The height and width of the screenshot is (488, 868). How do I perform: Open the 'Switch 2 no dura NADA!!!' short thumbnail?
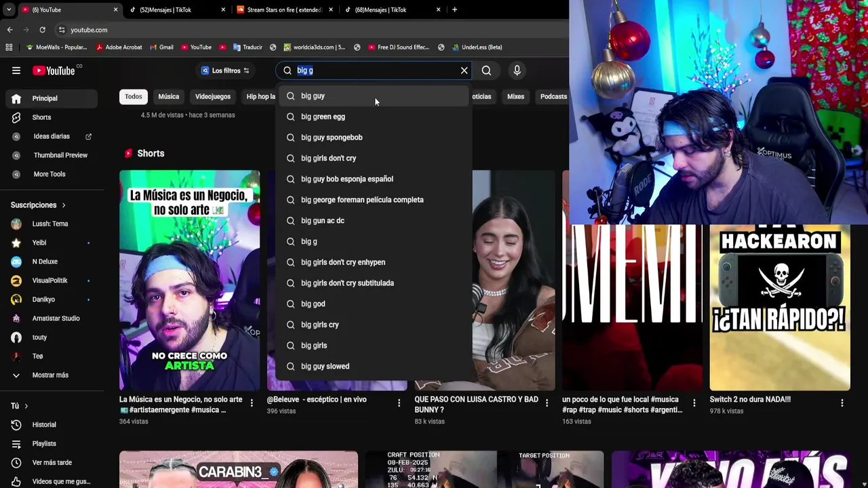(780, 308)
